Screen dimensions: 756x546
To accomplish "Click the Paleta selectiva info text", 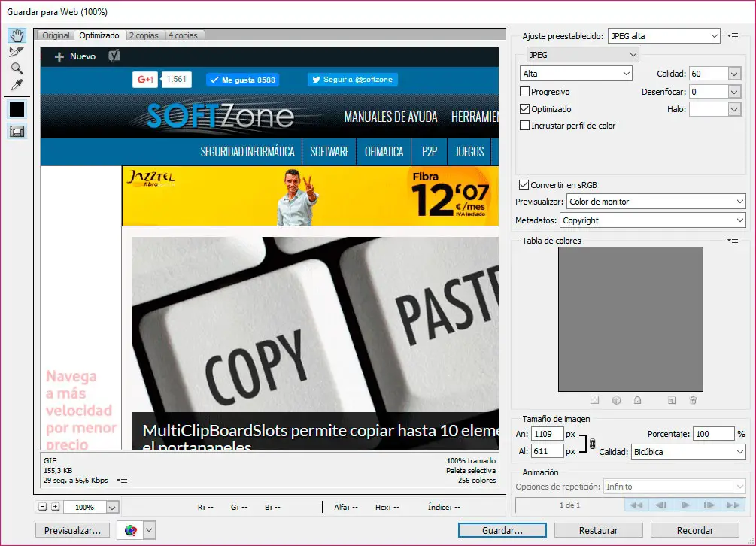I will [471, 470].
